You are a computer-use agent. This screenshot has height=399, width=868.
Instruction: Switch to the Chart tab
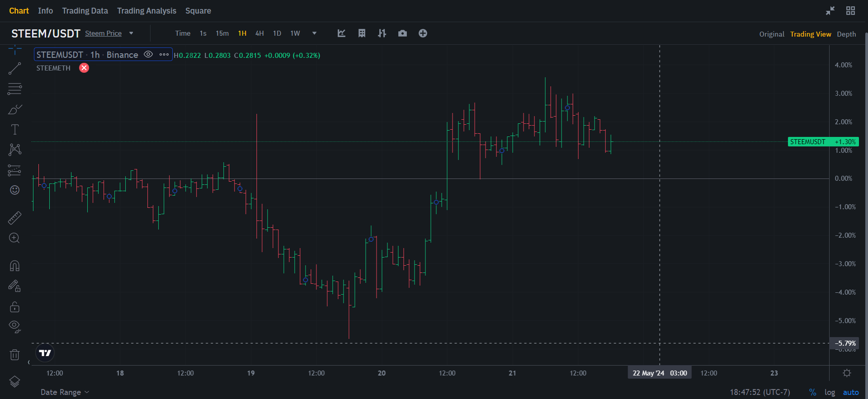pyautogui.click(x=19, y=11)
